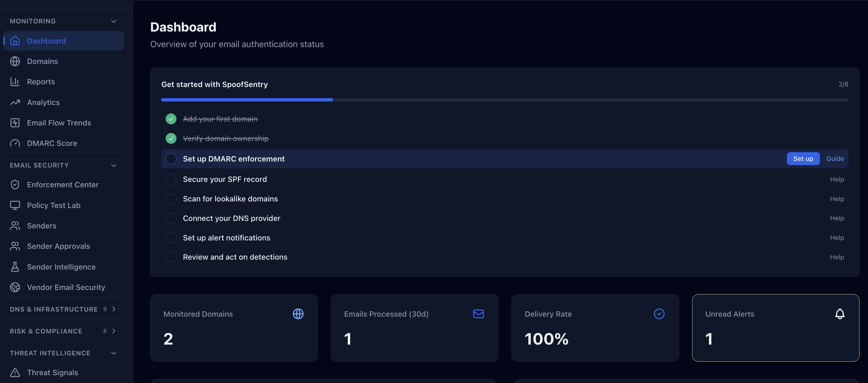The width and height of the screenshot is (868, 383).
Task: Go to Policy Test Lab
Action: click(64, 205)
